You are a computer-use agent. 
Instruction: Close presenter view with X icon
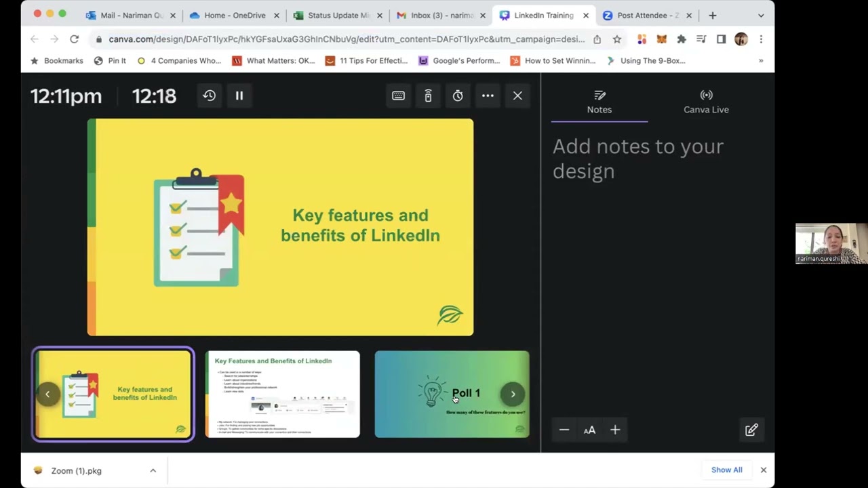517,96
